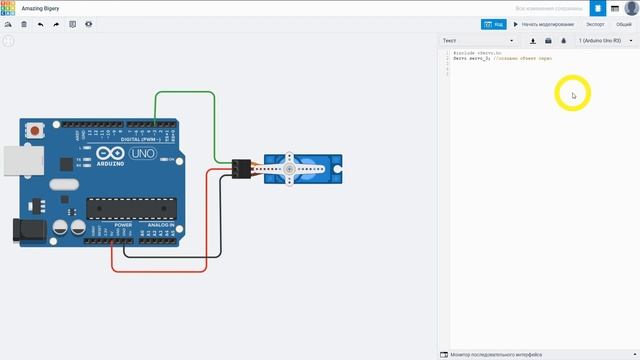This screenshot has height=360, width=640.
Task: Click the changes-saved status text
Action: 549,8
